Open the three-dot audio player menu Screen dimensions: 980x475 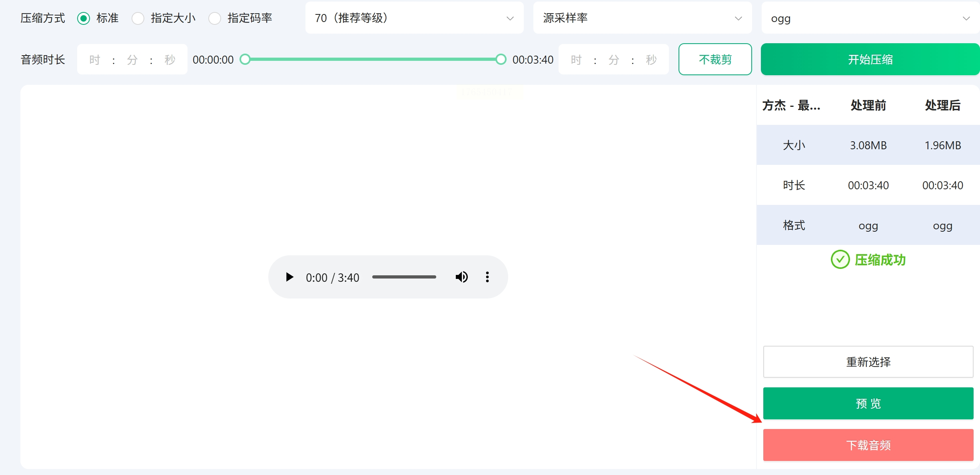coord(487,277)
